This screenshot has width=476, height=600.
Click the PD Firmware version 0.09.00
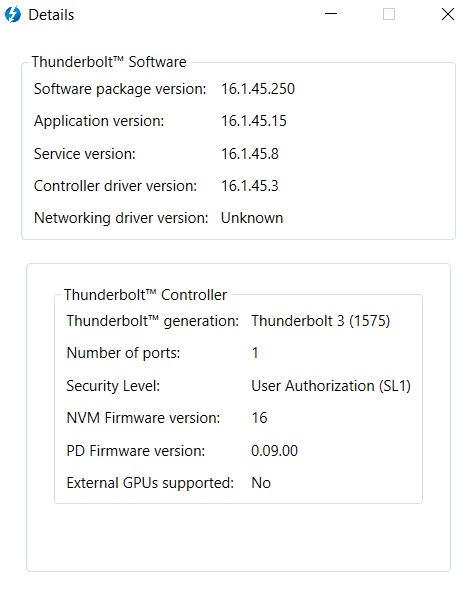(x=274, y=451)
